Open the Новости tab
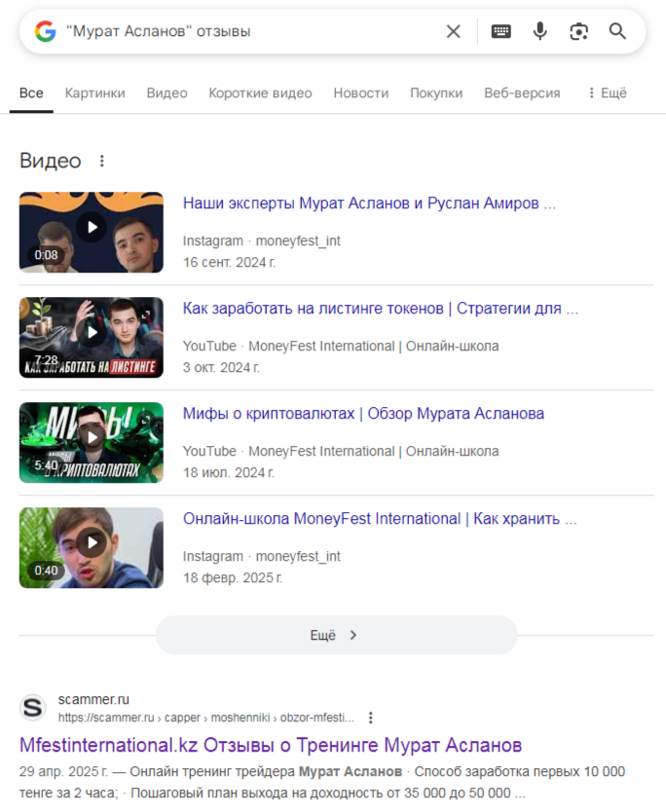666x812 pixels. [361, 93]
